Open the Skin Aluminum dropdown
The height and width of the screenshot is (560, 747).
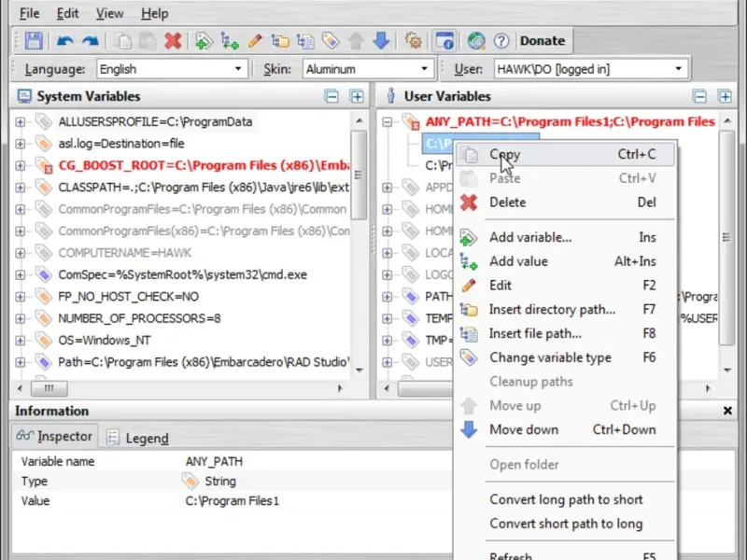[368, 69]
